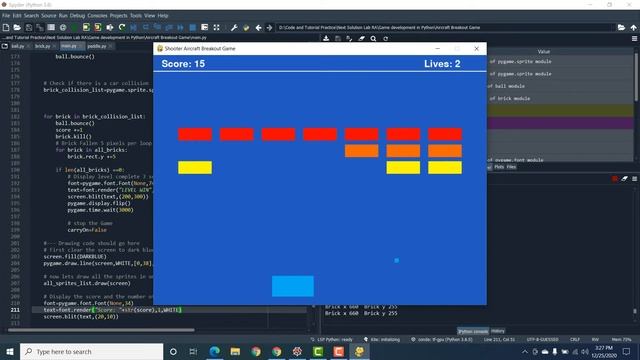
Task: Open Preferences wrench icon
Action: 234,28
